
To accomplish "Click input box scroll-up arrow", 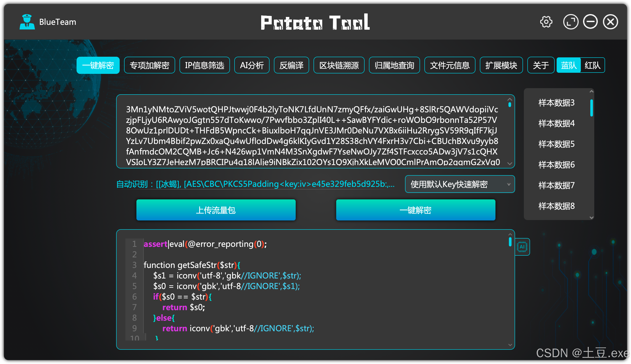I will (x=510, y=100).
